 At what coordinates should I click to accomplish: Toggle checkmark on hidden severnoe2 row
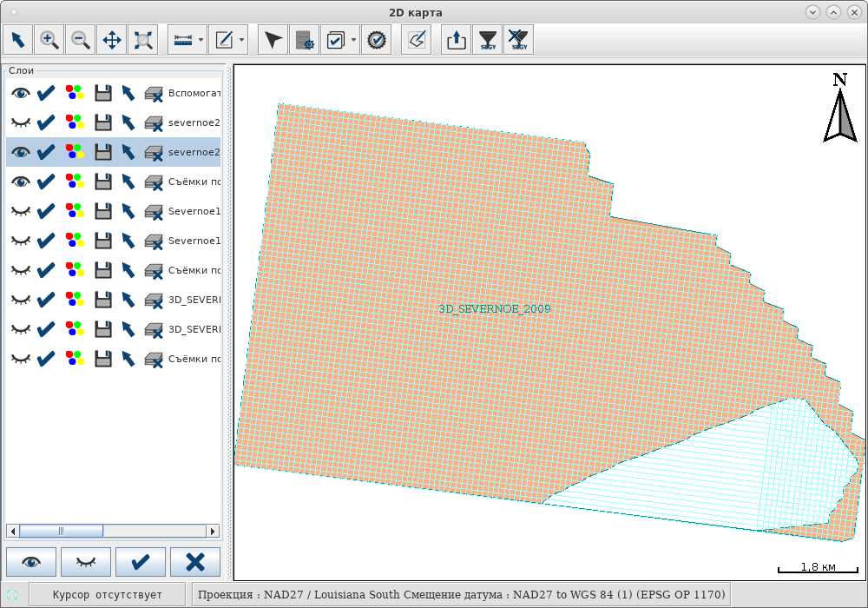[46, 122]
